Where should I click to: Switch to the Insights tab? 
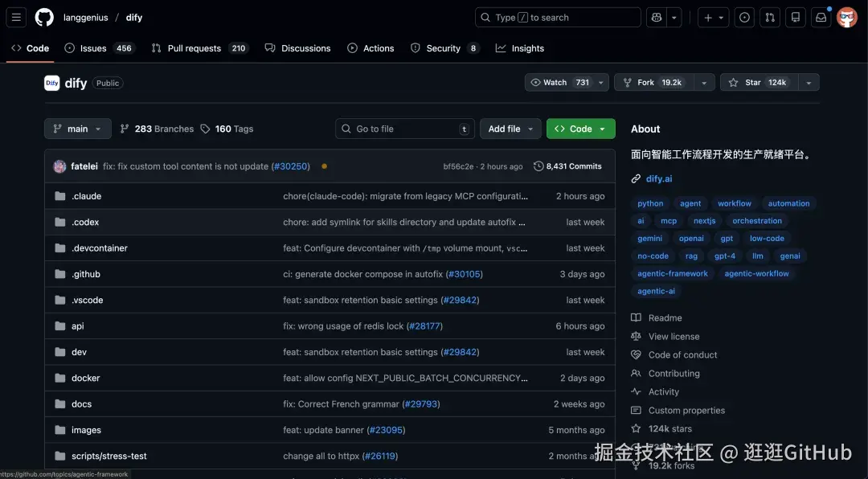(x=520, y=48)
